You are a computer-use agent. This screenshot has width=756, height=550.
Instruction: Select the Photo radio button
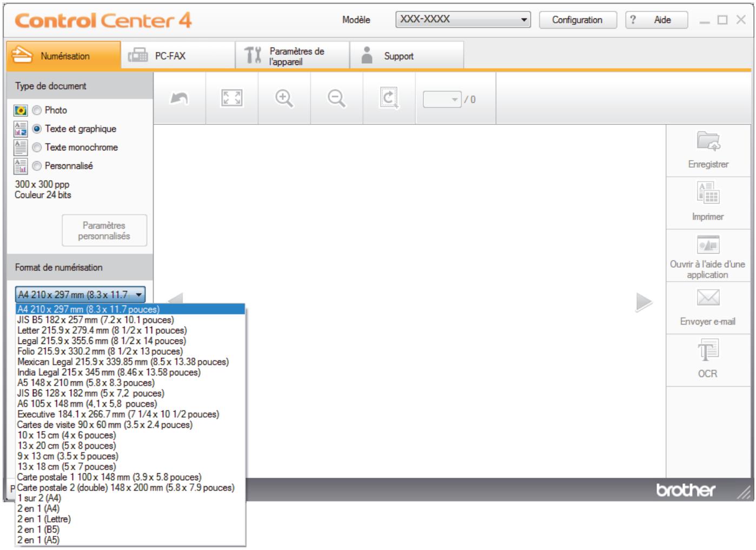point(37,110)
